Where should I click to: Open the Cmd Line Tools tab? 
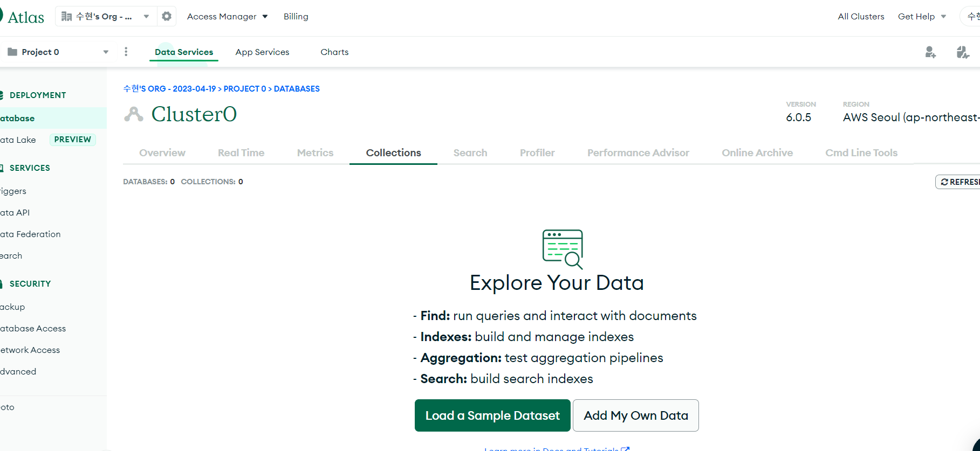861,152
